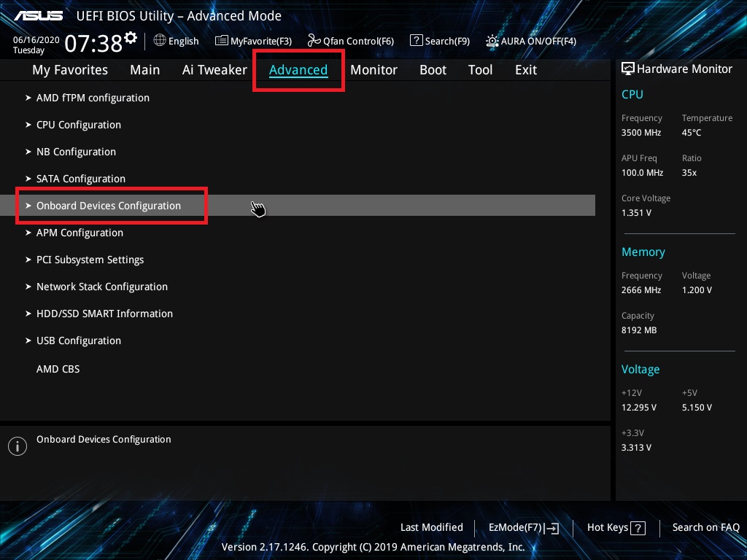Click the settings gear beside the clock

[131, 37]
